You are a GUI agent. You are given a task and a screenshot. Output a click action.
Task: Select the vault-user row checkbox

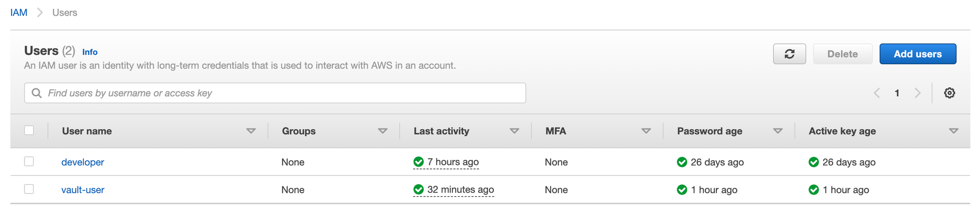[x=29, y=189]
